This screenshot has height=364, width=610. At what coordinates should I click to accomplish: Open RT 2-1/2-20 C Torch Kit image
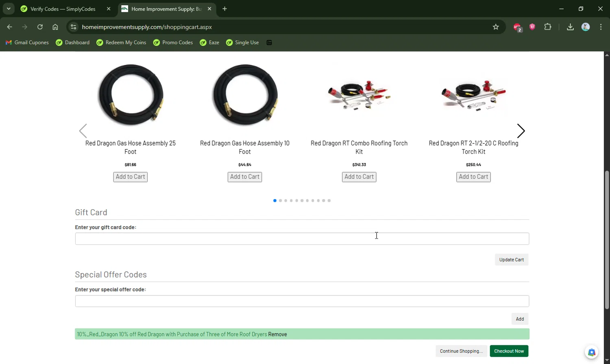tap(473, 95)
